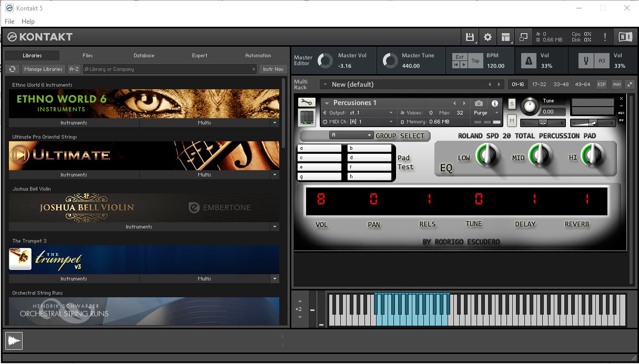Click the keyboard octave shift up arrow
The image size is (639, 364).
click(299, 301)
